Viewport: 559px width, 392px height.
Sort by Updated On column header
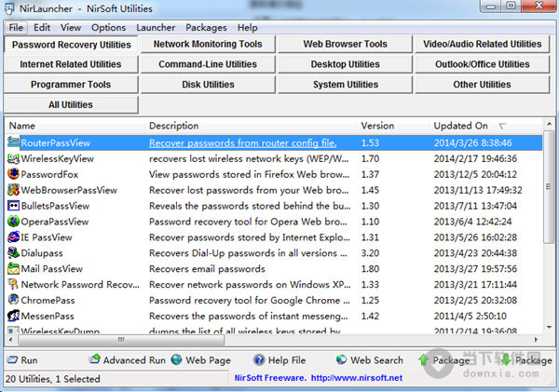[x=485, y=126]
